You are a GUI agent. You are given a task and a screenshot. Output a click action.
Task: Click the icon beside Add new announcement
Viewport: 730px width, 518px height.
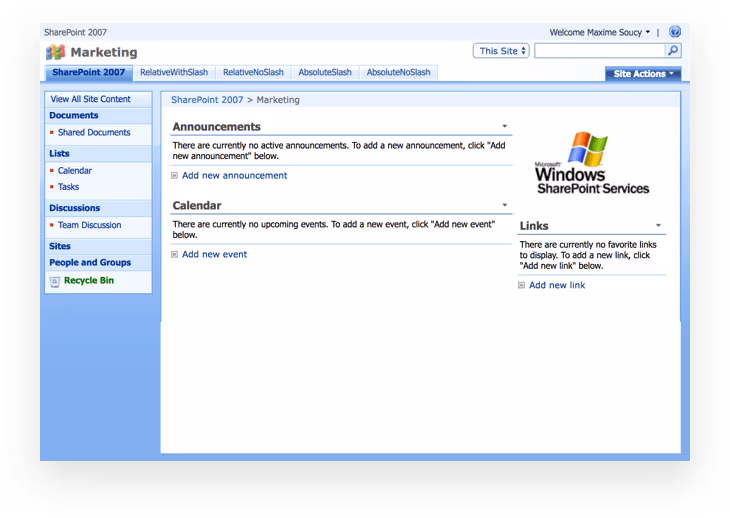(175, 175)
